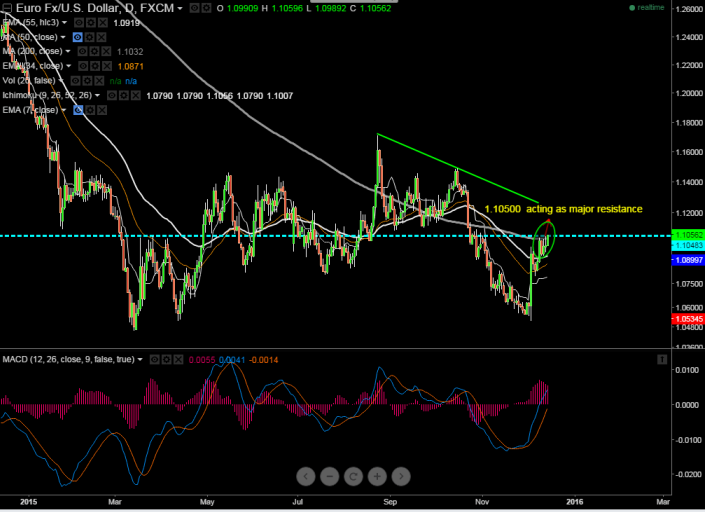The width and height of the screenshot is (705, 512).
Task: Remove the Vol (20, false) indicator
Action: point(99,80)
